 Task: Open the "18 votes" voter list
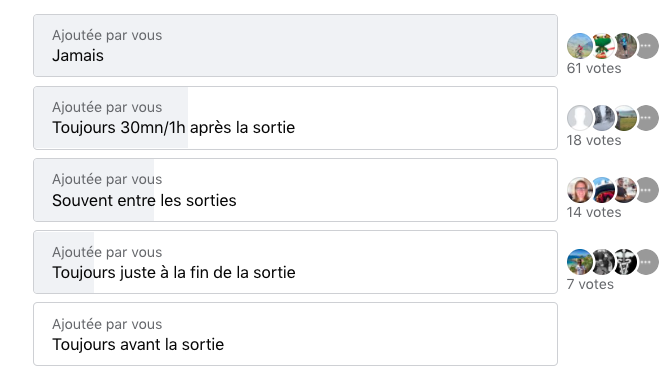click(594, 140)
